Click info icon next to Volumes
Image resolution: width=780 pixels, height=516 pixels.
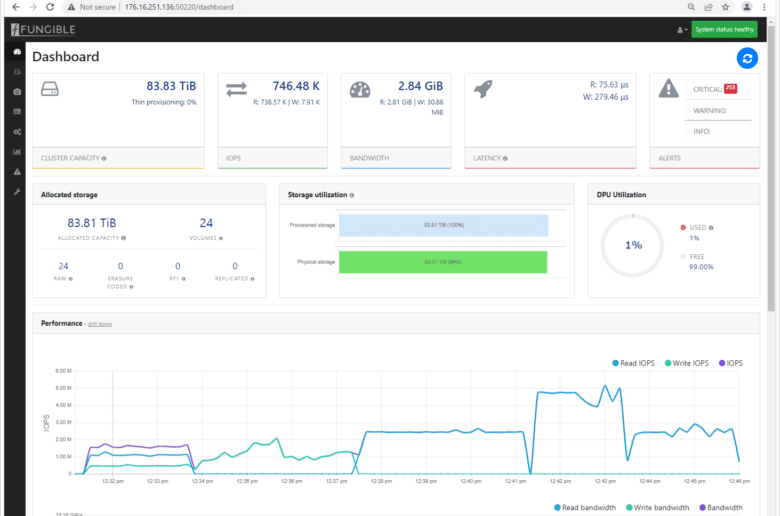click(221, 238)
